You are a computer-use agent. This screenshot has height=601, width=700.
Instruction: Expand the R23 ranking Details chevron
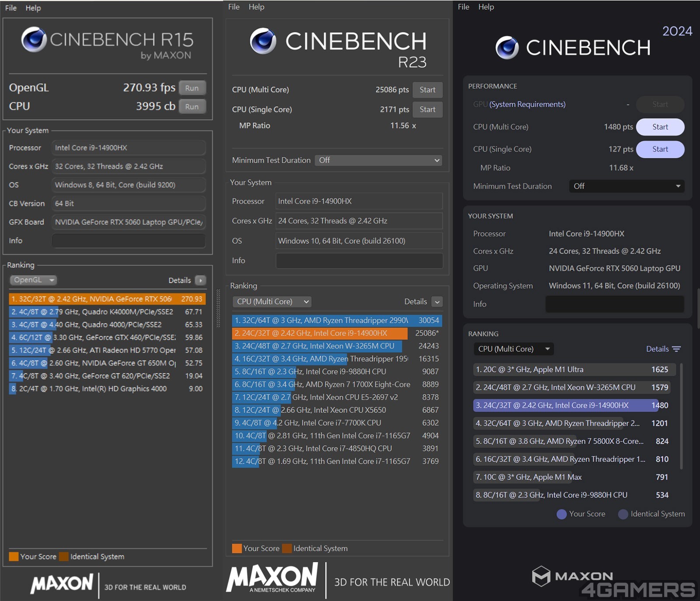[x=437, y=302]
